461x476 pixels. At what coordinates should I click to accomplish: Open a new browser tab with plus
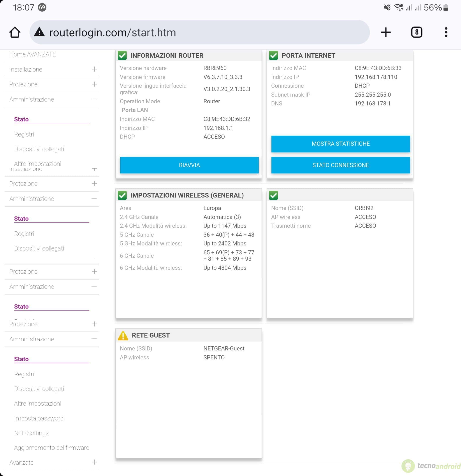[x=386, y=32]
